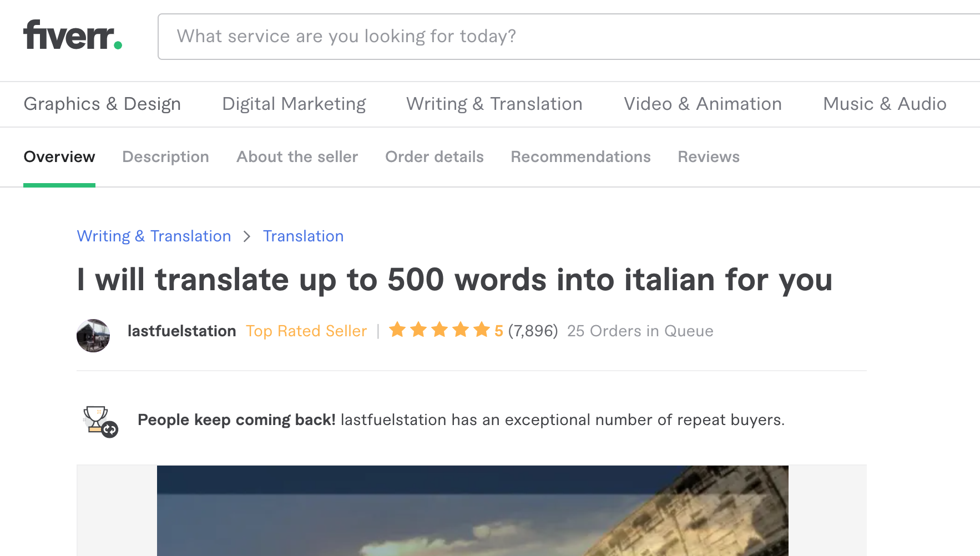
Task: Click the breadcrumb chevron separator
Action: pyautogui.click(x=247, y=237)
